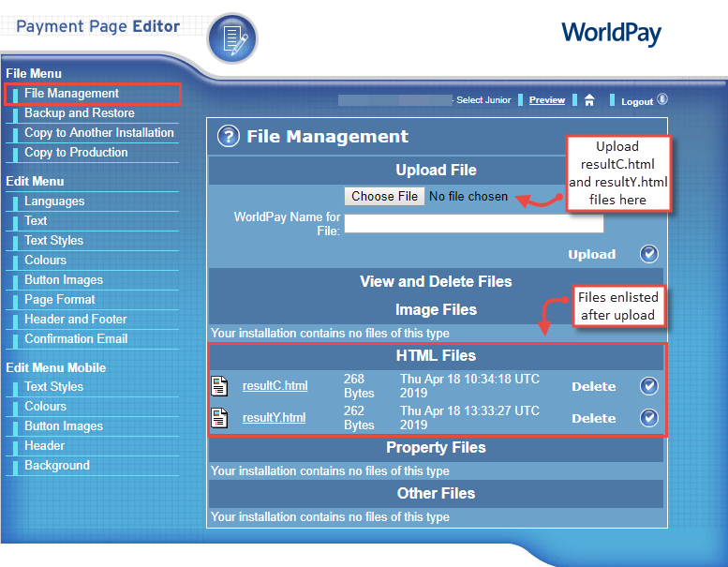This screenshot has height=567, width=728.
Task: Click the document icon beside resultY.html
Action: pos(219,417)
